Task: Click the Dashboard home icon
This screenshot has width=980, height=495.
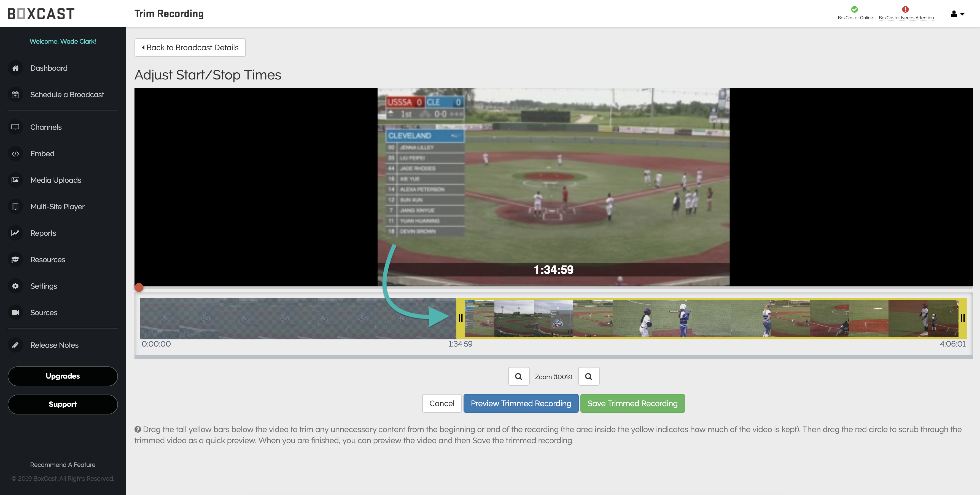Action: pyautogui.click(x=15, y=68)
